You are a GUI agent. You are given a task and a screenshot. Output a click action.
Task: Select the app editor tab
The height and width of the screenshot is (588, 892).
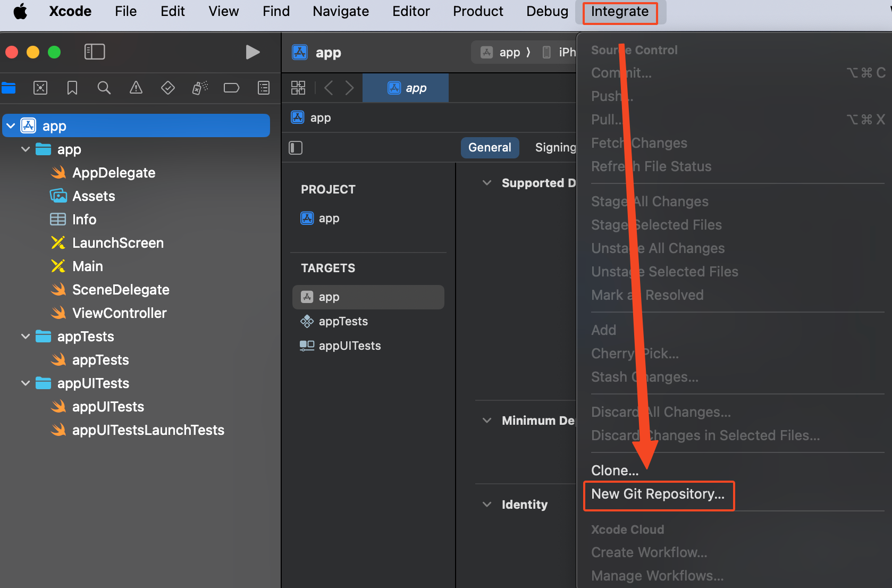tap(406, 88)
